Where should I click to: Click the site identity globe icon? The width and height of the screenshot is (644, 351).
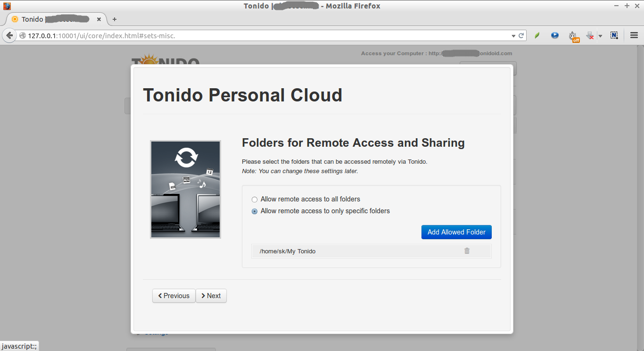22,35
